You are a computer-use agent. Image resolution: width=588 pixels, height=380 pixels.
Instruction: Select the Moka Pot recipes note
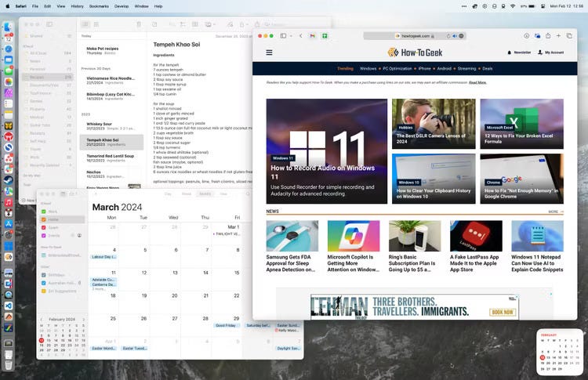pos(111,51)
